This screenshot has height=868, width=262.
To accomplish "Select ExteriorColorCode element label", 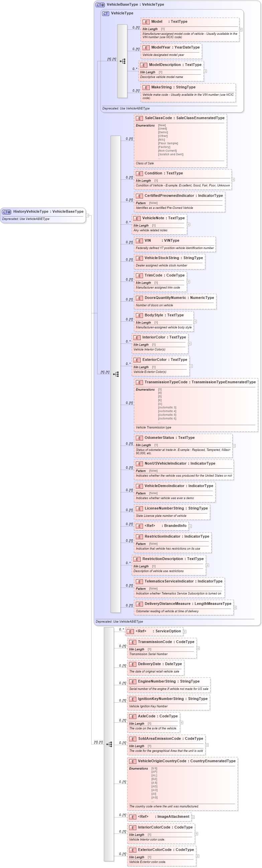I will click(155, 850).
